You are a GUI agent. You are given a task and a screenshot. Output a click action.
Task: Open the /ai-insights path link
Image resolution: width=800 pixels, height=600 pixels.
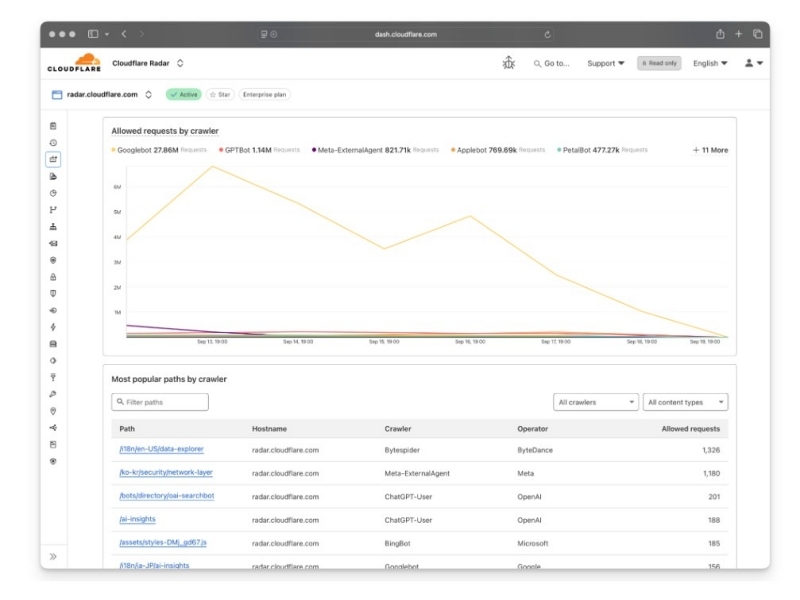(x=137, y=519)
